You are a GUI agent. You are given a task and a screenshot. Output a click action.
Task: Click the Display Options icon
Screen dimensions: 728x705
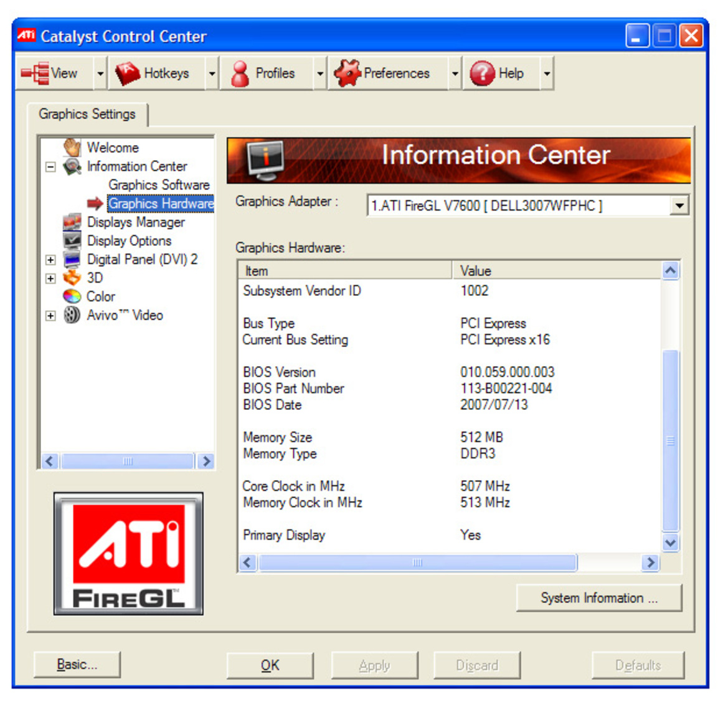point(72,240)
